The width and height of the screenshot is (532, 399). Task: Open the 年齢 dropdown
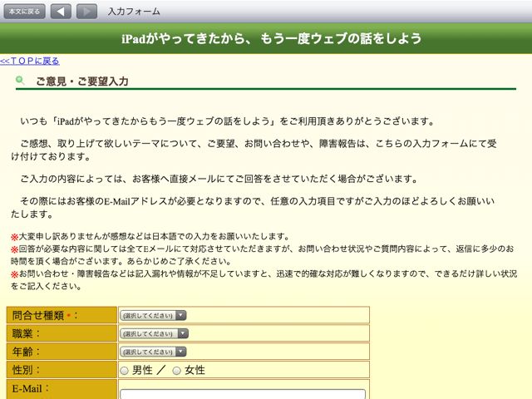click(153, 352)
